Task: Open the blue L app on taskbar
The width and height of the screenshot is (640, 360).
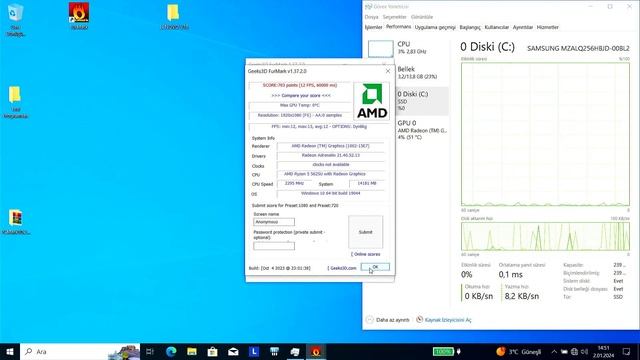Action: [x=254, y=351]
